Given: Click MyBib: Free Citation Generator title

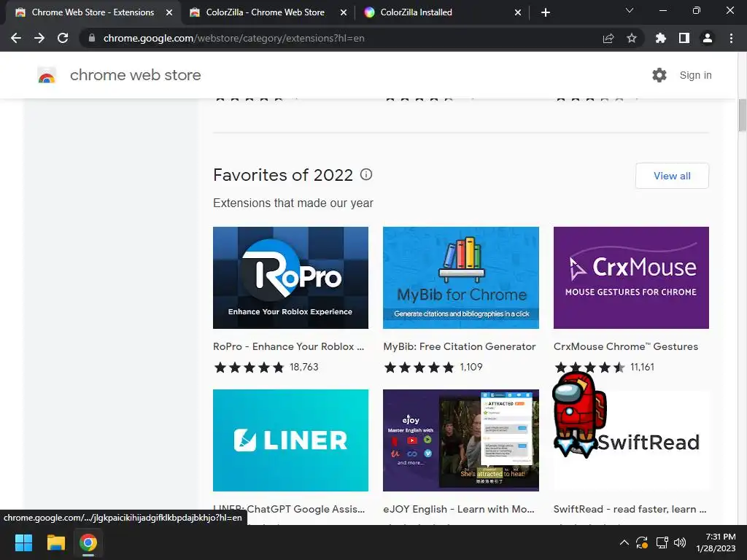Looking at the screenshot, I should pyautogui.click(x=460, y=346).
